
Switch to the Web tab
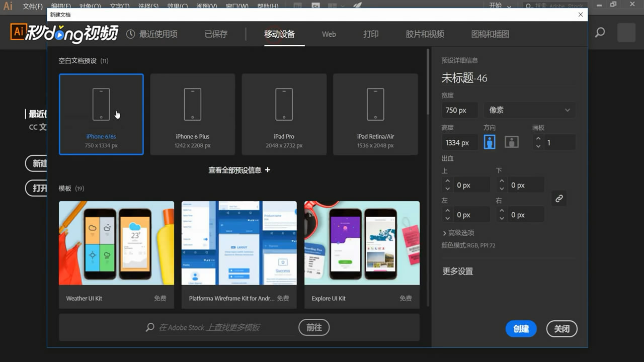[329, 34]
